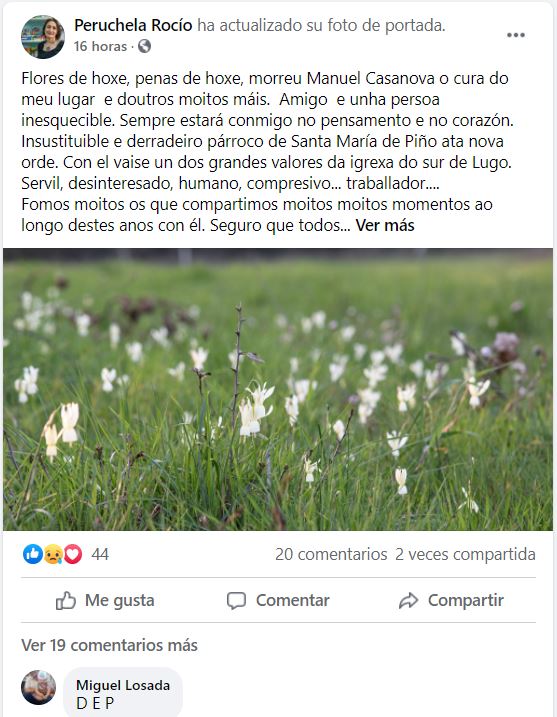View 2 veces compartida shares
Viewport: 557px width, 717px height.
click(x=465, y=554)
